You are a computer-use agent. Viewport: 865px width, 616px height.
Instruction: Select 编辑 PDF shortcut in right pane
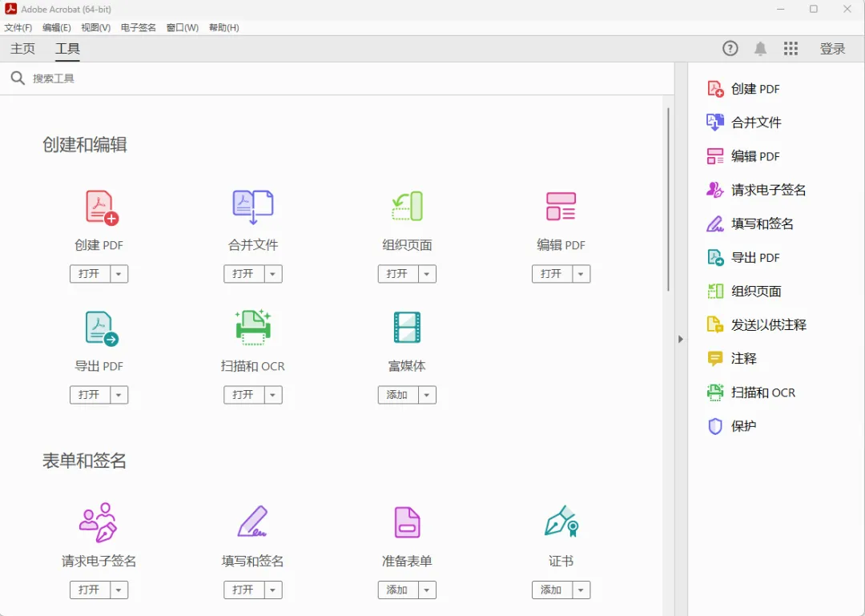[743, 156]
